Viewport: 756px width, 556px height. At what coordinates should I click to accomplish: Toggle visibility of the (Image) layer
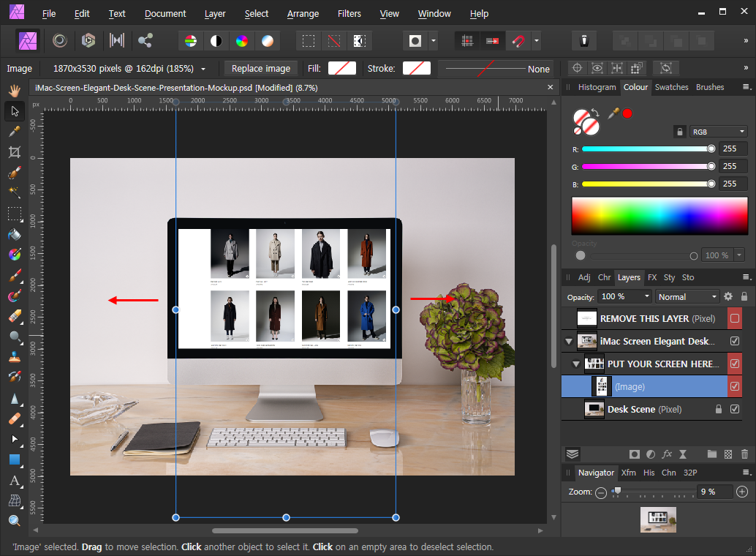coord(734,386)
